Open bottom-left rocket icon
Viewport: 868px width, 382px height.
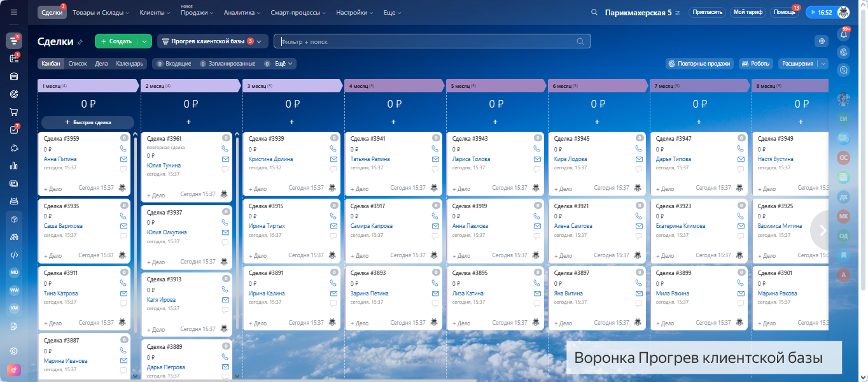tap(14, 371)
